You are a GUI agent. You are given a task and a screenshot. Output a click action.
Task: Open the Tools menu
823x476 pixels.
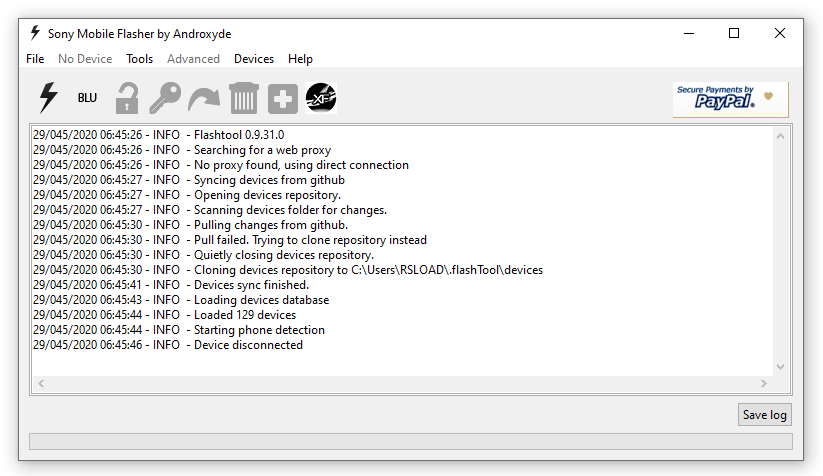pos(139,59)
